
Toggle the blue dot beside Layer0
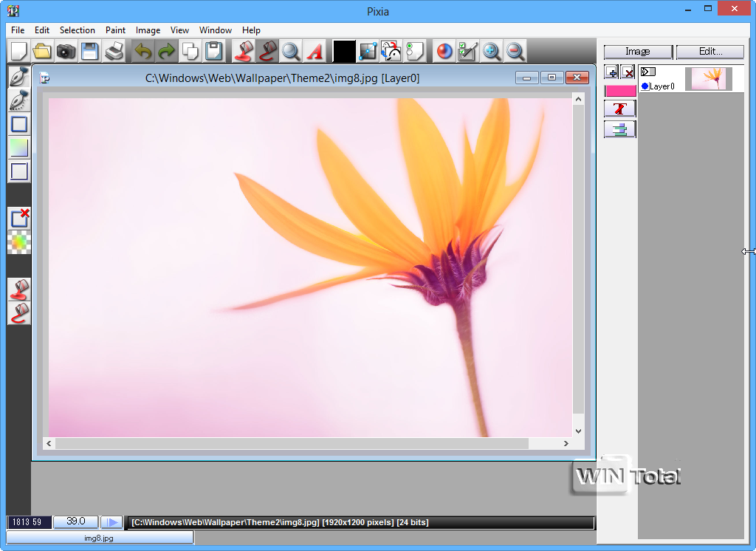[x=645, y=86]
